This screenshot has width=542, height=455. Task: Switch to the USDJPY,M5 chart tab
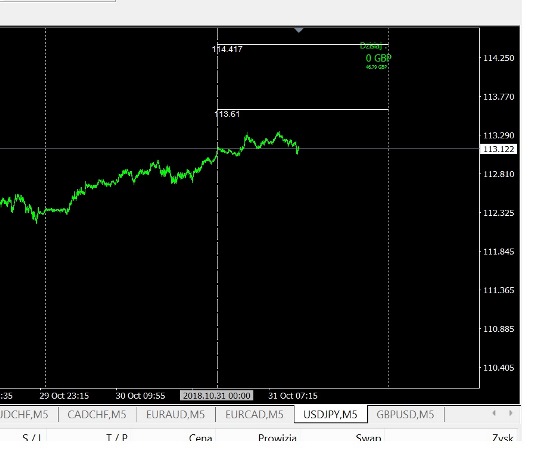tap(330, 414)
